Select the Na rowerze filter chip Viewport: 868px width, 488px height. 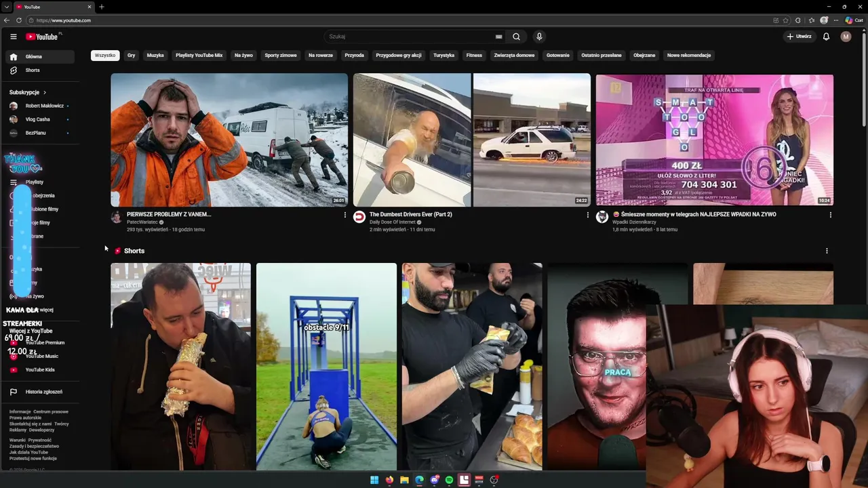click(321, 56)
